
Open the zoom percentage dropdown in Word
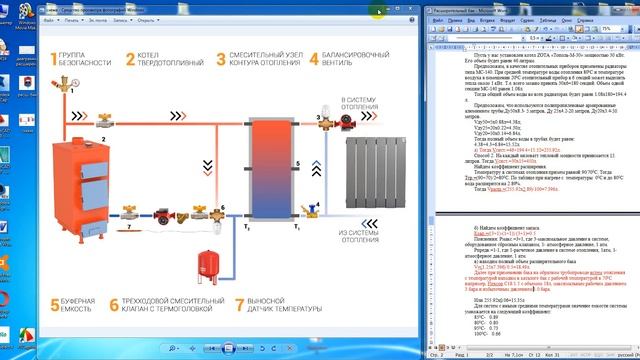pos(622,29)
